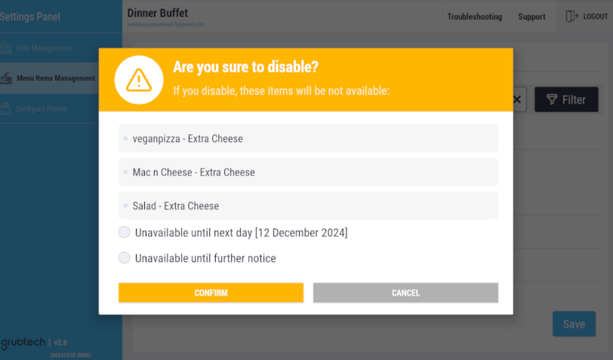Click the KDS Management sidebar icon
This screenshot has width=613, height=360.
click(5, 48)
